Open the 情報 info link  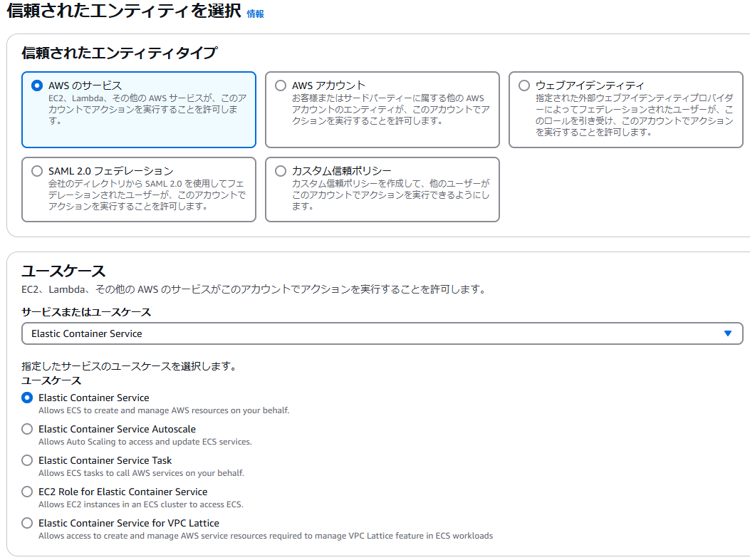[255, 14]
